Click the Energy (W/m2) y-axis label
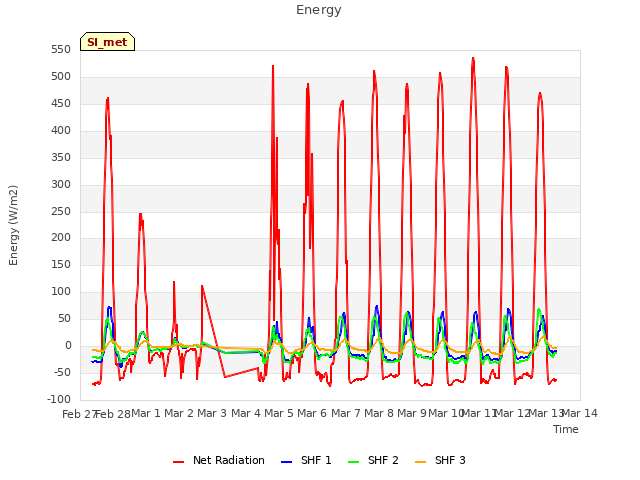The height and width of the screenshot is (480, 640). point(13,225)
